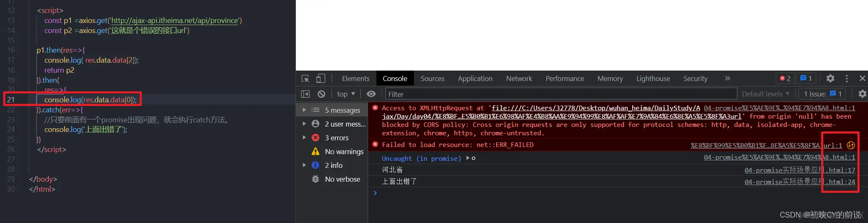868x223 pixels.
Task: Toggle the device toolbar icon
Action: click(320, 79)
